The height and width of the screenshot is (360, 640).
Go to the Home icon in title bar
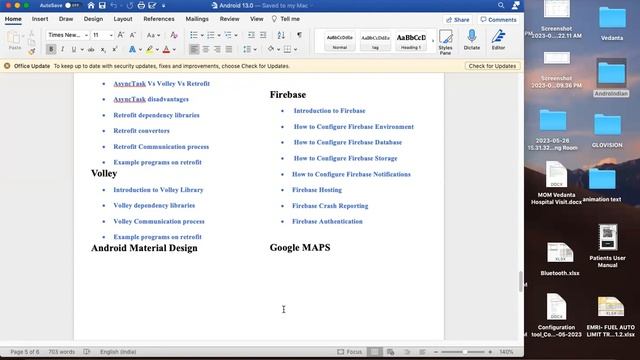(x=91, y=6)
